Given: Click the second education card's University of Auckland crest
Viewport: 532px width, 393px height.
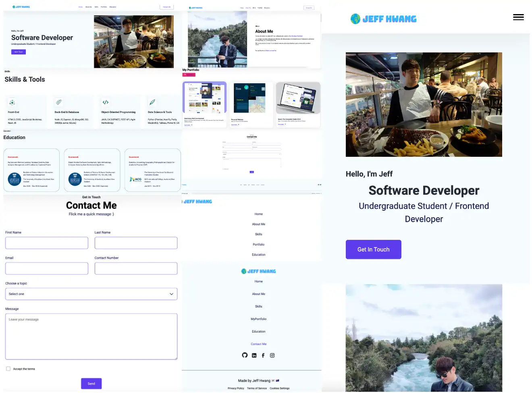Looking at the screenshot, I should click(x=75, y=179).
